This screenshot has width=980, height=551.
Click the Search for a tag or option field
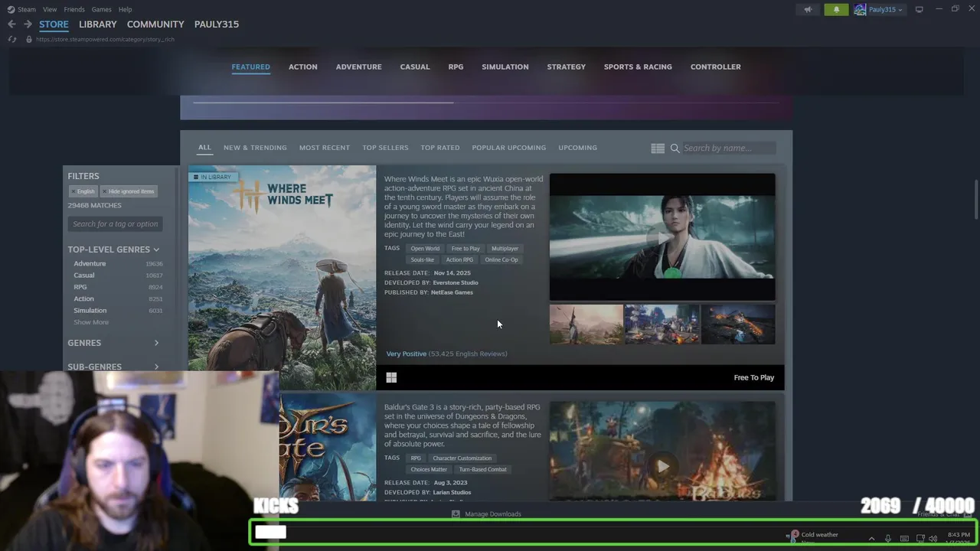[x=116, y=224]
